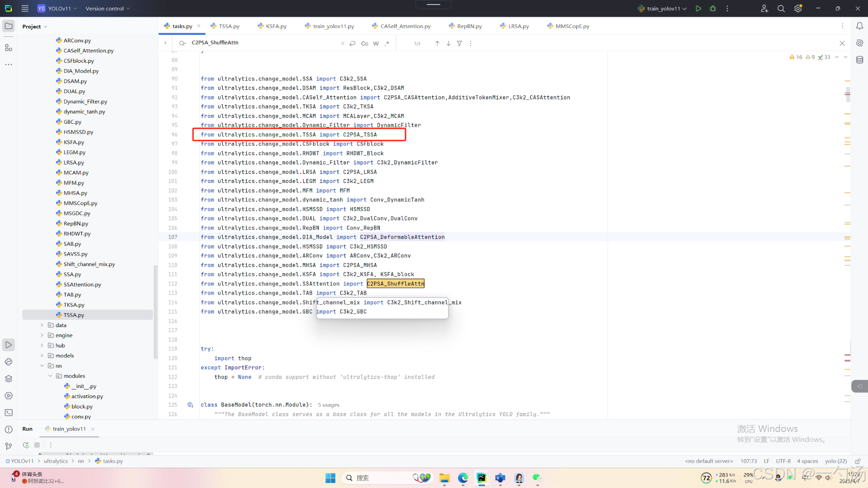
Task: Expand the data folder in project tree
Action: coord(42,325)
